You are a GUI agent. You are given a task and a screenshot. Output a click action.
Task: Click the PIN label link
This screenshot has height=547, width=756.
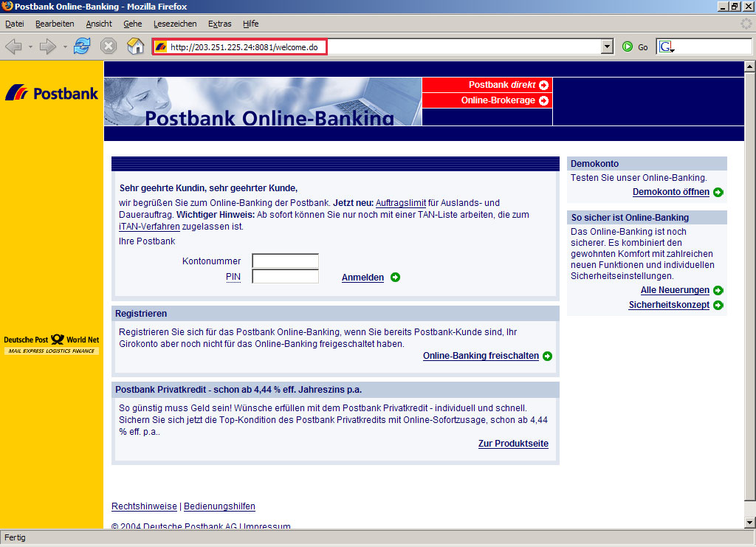coord(233,277)
